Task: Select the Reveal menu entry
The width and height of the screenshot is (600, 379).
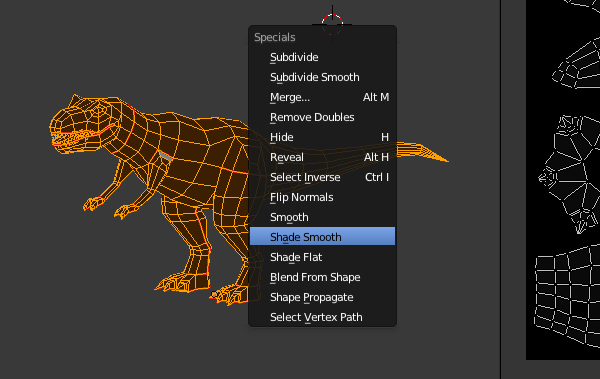Action: point(322,157)
